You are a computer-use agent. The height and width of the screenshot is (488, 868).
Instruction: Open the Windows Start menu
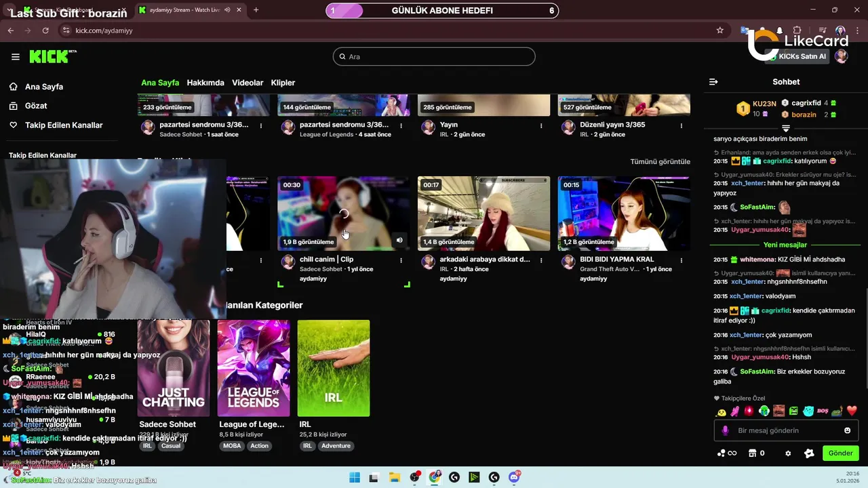[354, 477]
